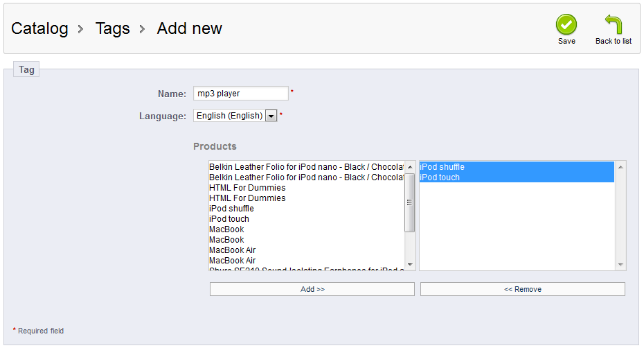Click up arrow of left list scrollbar

click(410, 167)
